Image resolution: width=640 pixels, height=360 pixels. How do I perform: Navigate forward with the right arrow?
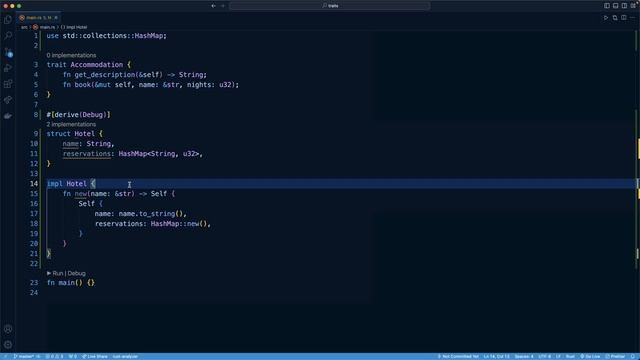tap(223, 6)
